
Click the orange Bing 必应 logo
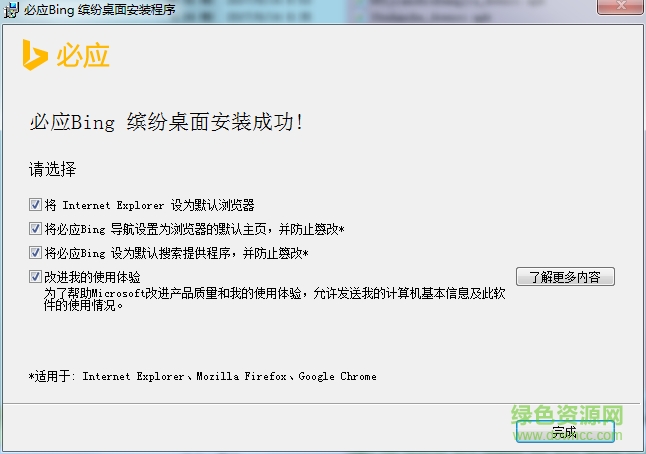66,55
